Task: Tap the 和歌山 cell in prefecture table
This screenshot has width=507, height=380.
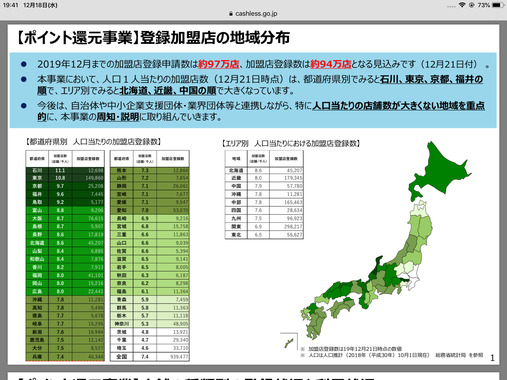Action: 37,259
